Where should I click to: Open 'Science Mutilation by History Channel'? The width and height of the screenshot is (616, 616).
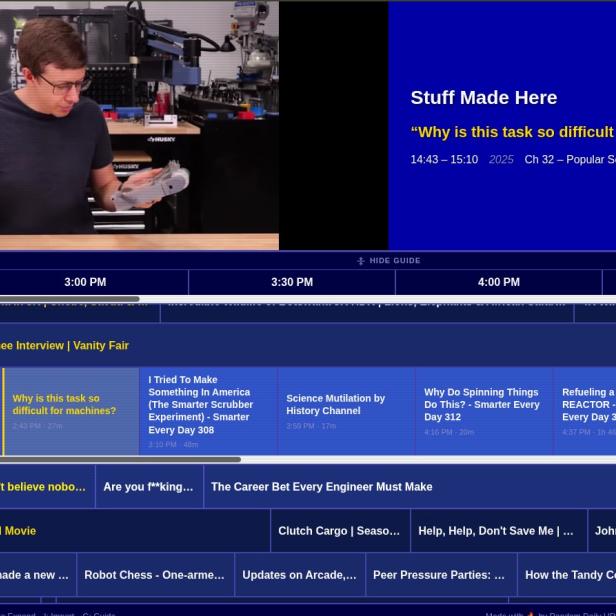pyautogui.click(x=346, y=411)
